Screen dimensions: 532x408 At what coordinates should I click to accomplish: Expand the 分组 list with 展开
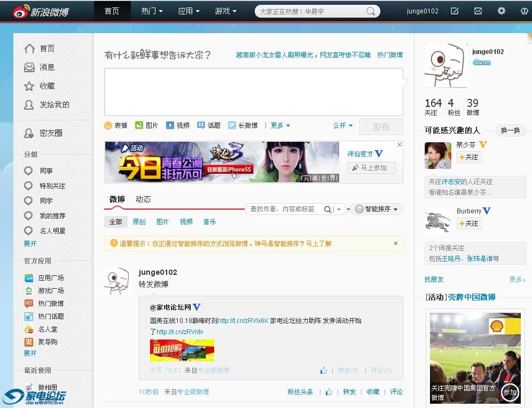(x=30, y=244)
